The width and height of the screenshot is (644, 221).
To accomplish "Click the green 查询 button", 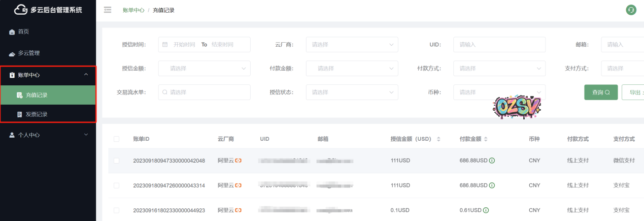I will (x=601, y=92).
